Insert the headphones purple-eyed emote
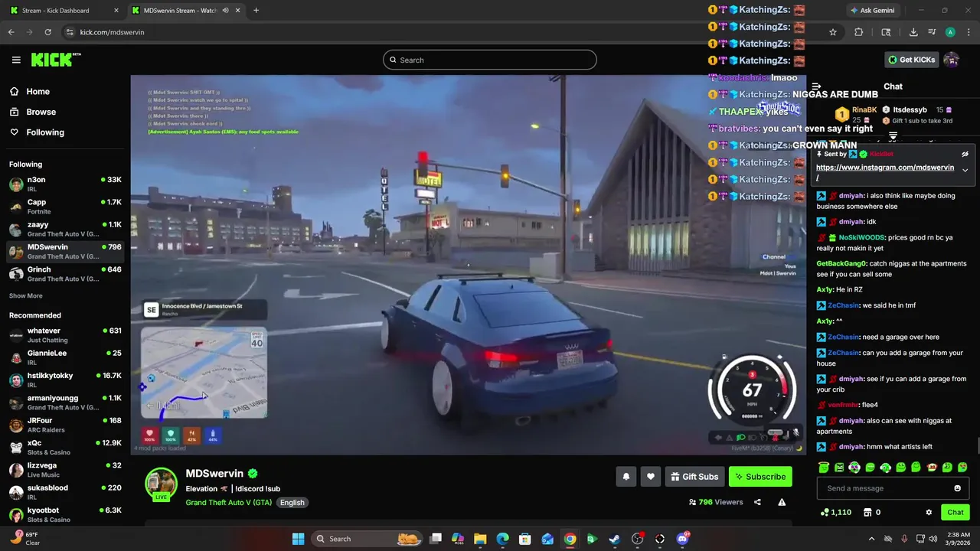 854,468
